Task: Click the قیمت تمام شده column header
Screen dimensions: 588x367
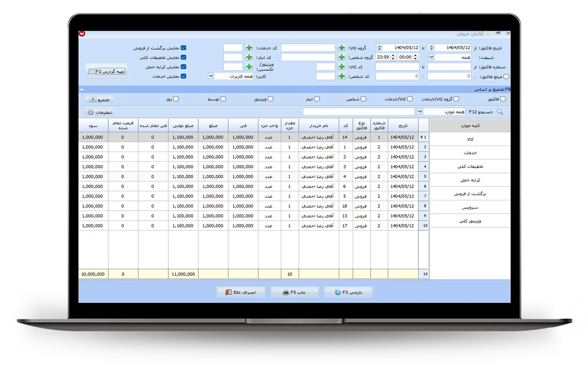Action: point(123,125)
